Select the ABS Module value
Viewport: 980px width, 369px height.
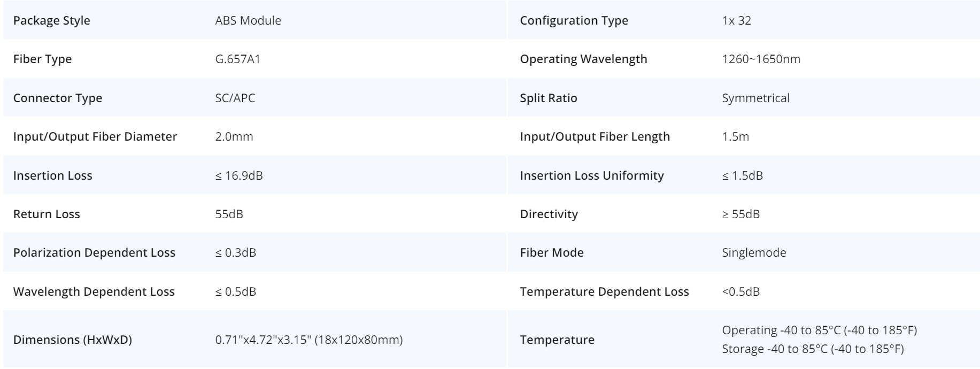[248, 20]
